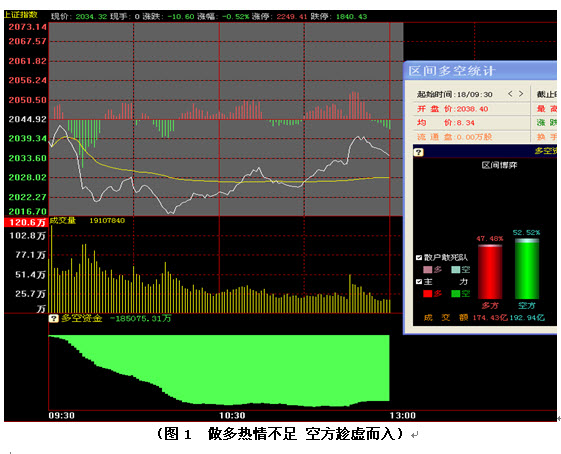Select the 起始时间 18/09:30 field
561x454 pixels.
(x=454, y=94)
